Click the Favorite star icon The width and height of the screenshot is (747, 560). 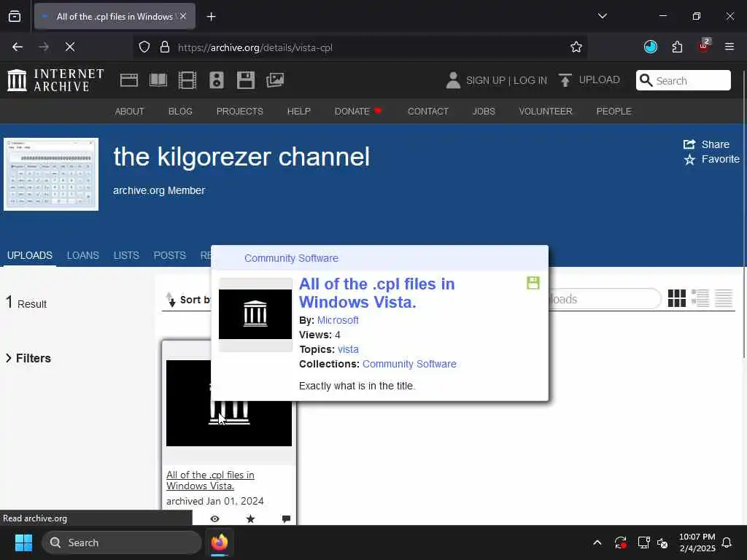(689, 160)
